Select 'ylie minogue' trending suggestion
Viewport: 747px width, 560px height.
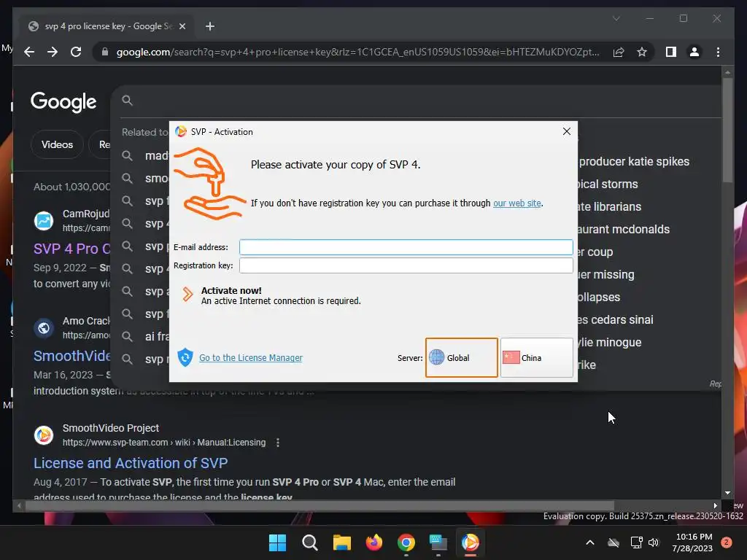610,343
